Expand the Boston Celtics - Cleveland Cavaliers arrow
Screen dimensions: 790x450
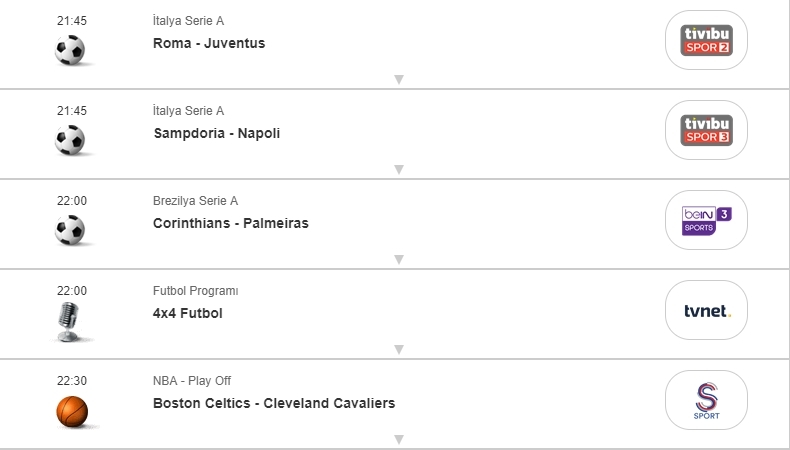[x=398, y=439]
